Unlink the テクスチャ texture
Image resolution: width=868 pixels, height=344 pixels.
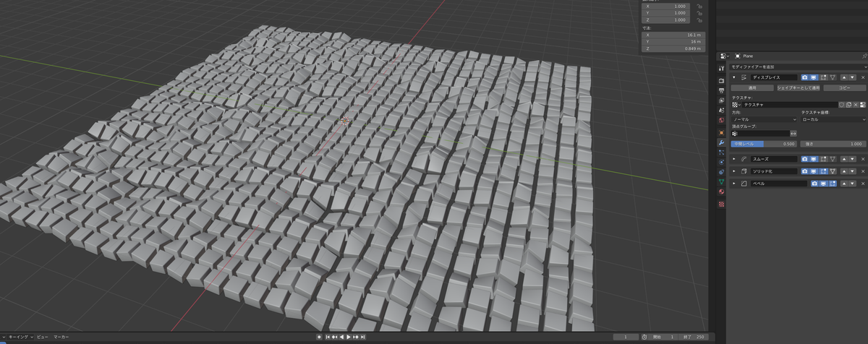point(856,105)
